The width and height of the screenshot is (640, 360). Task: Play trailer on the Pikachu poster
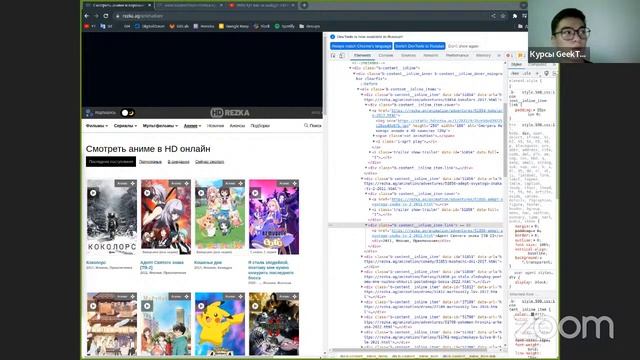pos(201,306)
